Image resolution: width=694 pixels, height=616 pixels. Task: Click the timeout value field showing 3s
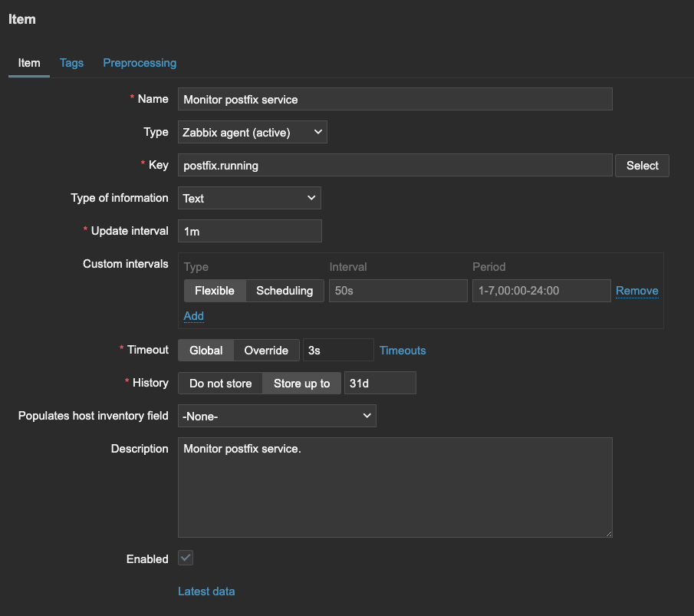[x=338, y=351]
